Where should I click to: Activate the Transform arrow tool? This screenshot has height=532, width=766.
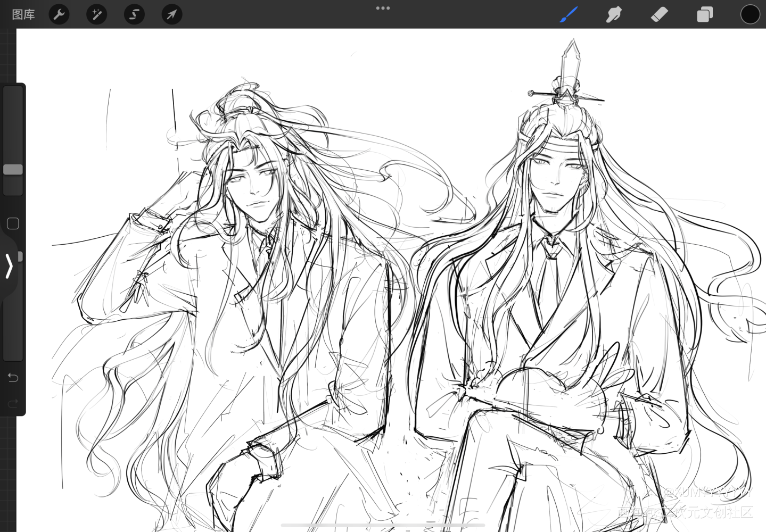click(x=171, y=14)
